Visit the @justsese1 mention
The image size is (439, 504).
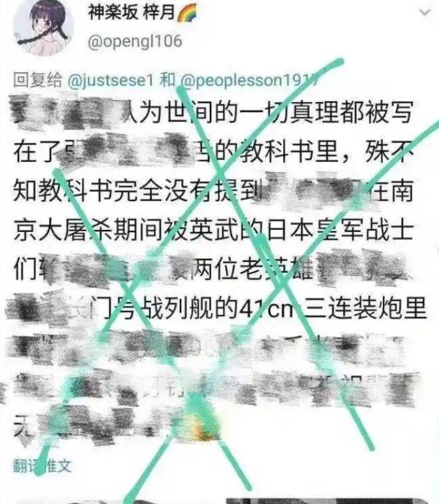(111, 81)
